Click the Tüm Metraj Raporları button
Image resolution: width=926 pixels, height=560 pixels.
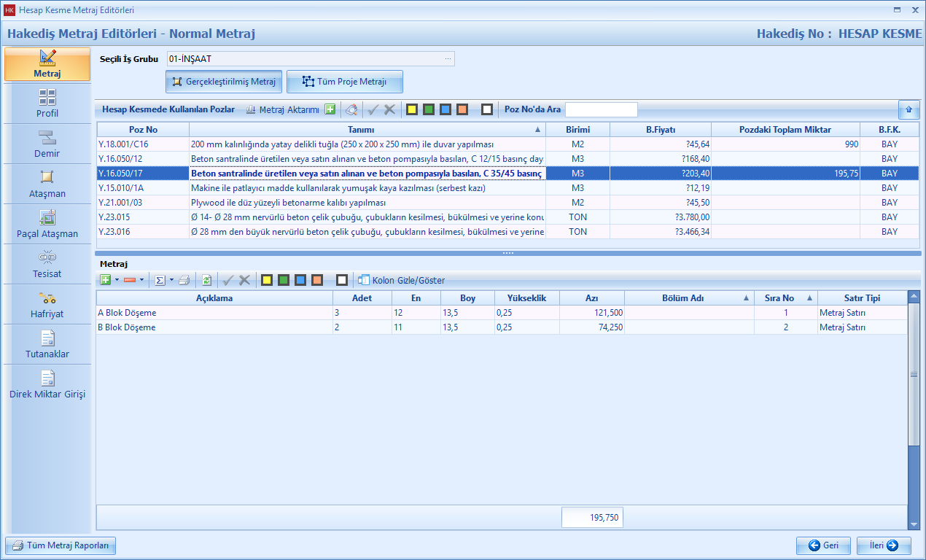click(61, 545)
